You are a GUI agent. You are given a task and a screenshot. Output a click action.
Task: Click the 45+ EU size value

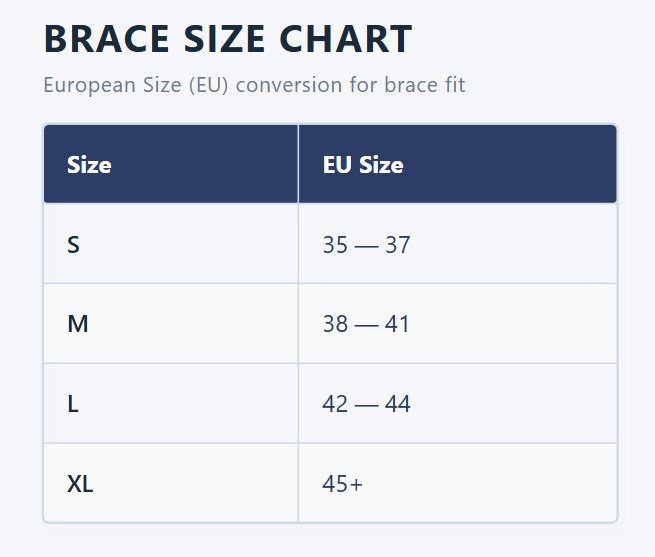(x=342, y=484)
